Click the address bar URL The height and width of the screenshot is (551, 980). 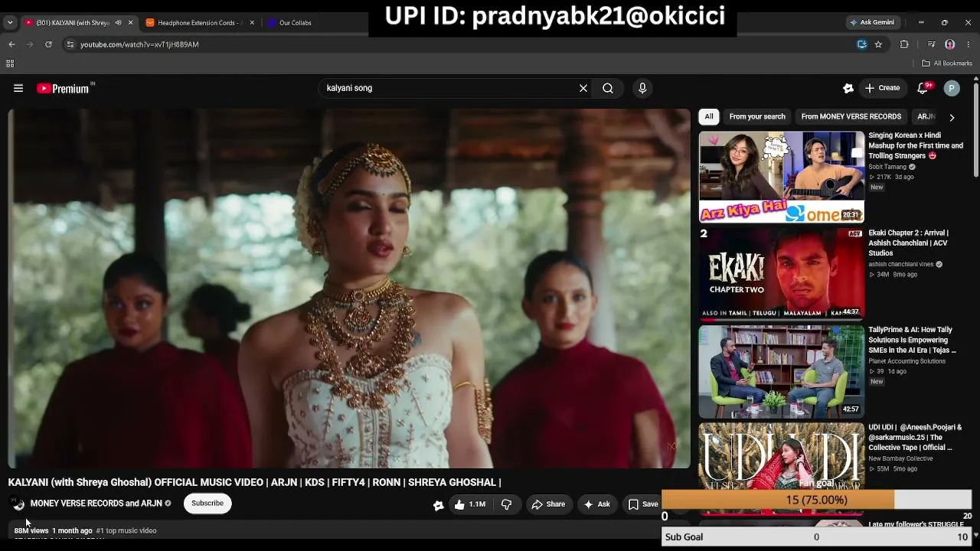click(x=139, y=44)
